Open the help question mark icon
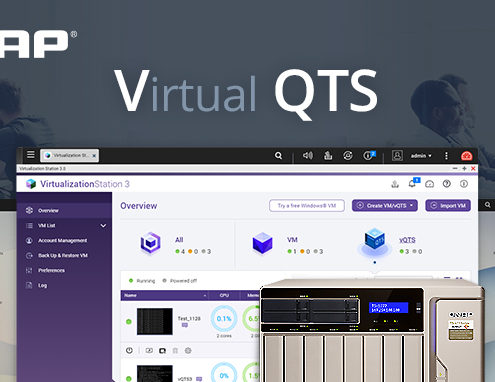Viewport: 495px width, 382px height. 447,184
